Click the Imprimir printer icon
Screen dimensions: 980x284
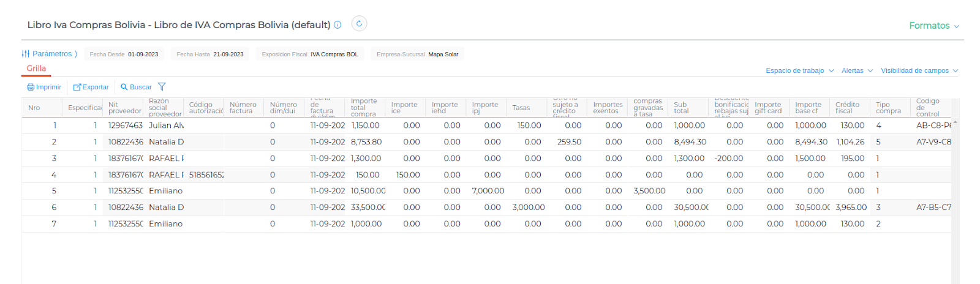point(31,88)
